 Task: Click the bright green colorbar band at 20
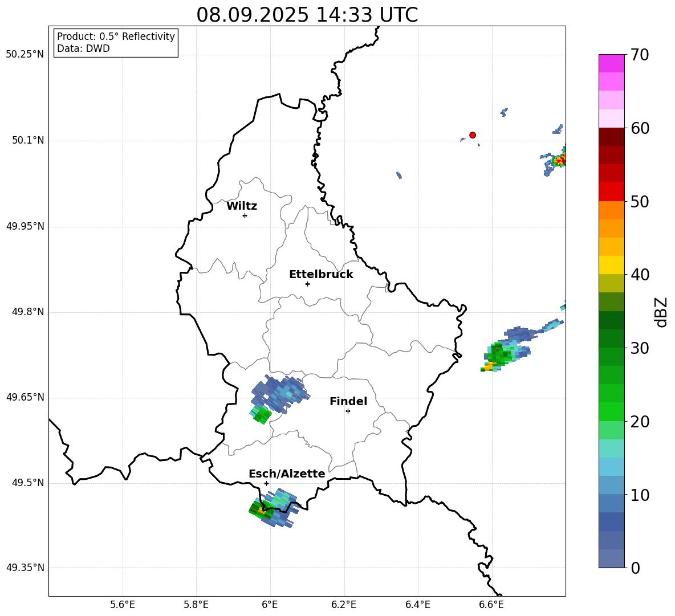point(611,411)
